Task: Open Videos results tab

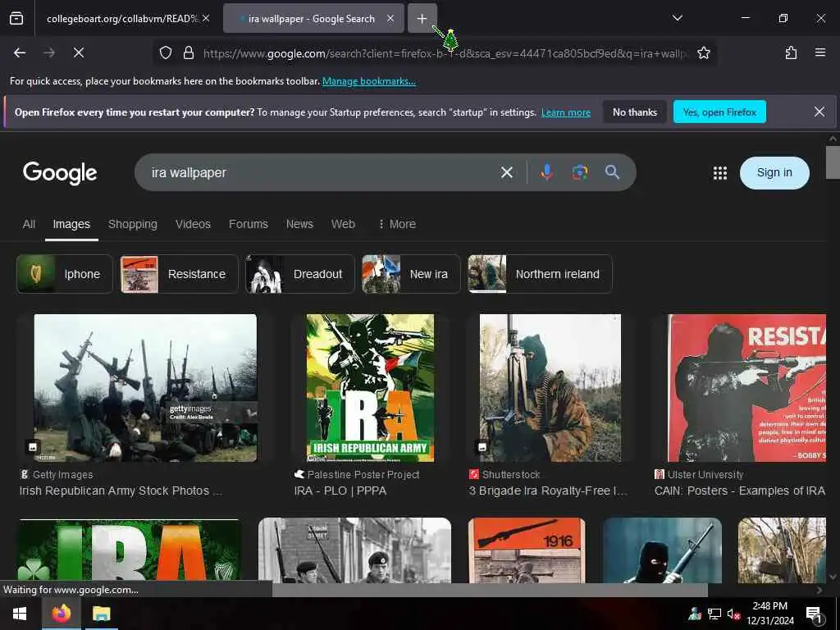Action: [x=193, y=224]
